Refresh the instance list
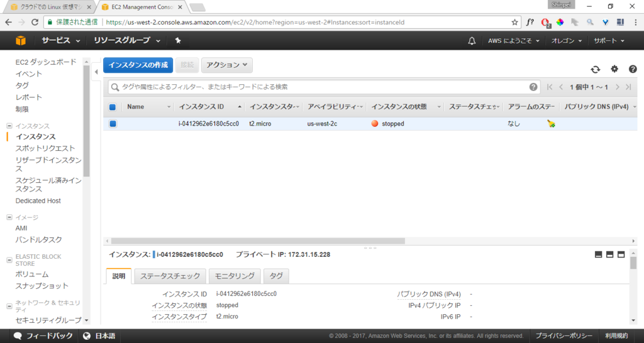 pos(595,69)
